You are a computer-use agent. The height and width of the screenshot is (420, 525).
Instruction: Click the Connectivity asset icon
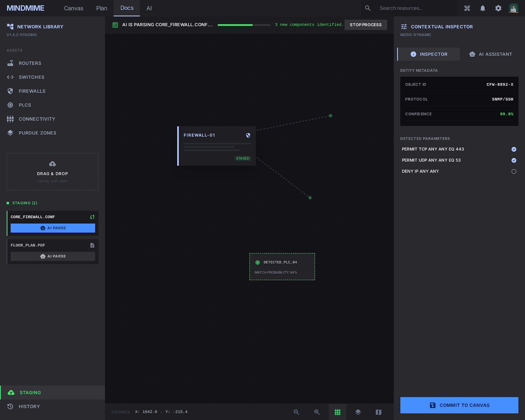[10, 119]
